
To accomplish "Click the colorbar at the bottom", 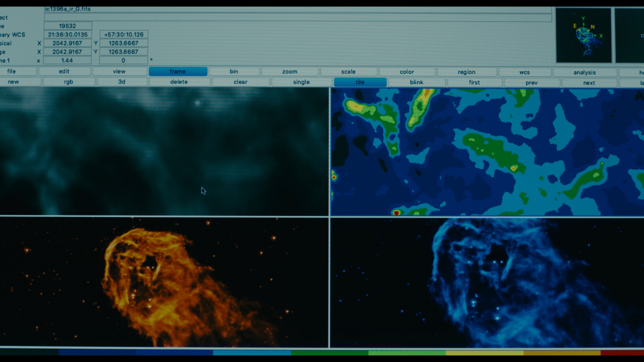I will pyautogui.click(x=322, y=353).
